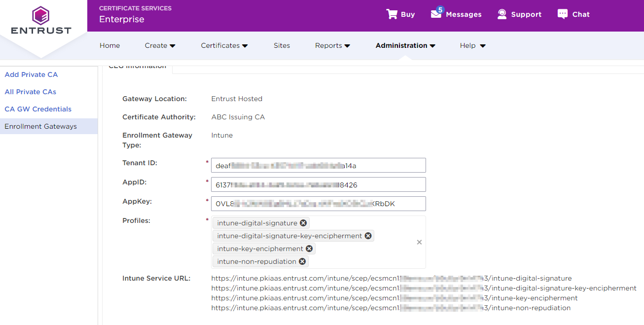Remove intune-digital-signature-key-encipherment profile tag
This screenshot has width=644, height=325.
[368, 236]
